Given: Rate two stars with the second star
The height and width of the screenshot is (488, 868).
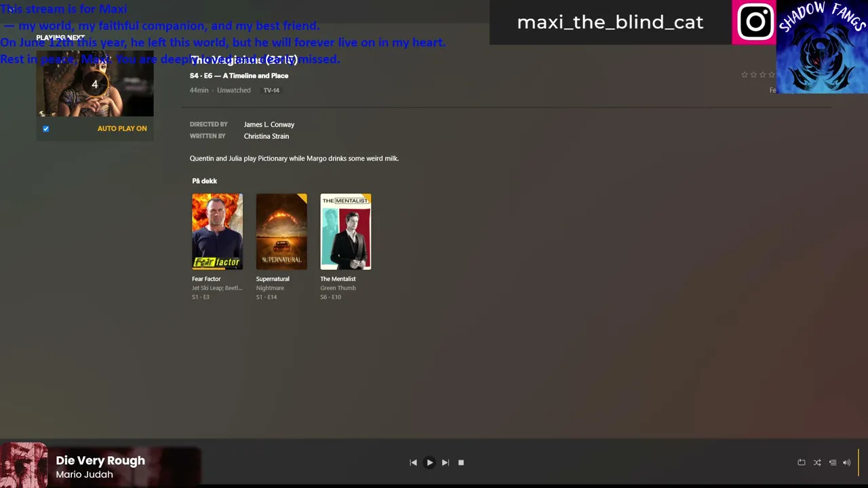Looking at the screenshot, I should (753, 75).
